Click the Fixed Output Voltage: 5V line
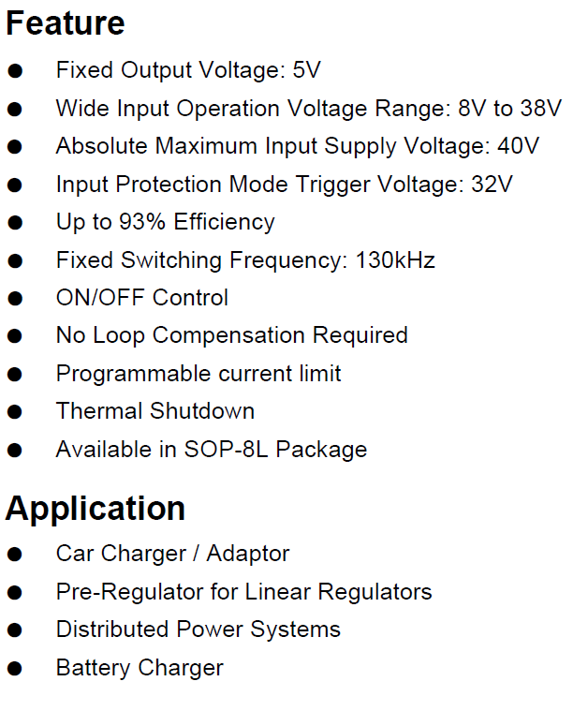Viewport: 588px width, 711px height. coord(188,71)
